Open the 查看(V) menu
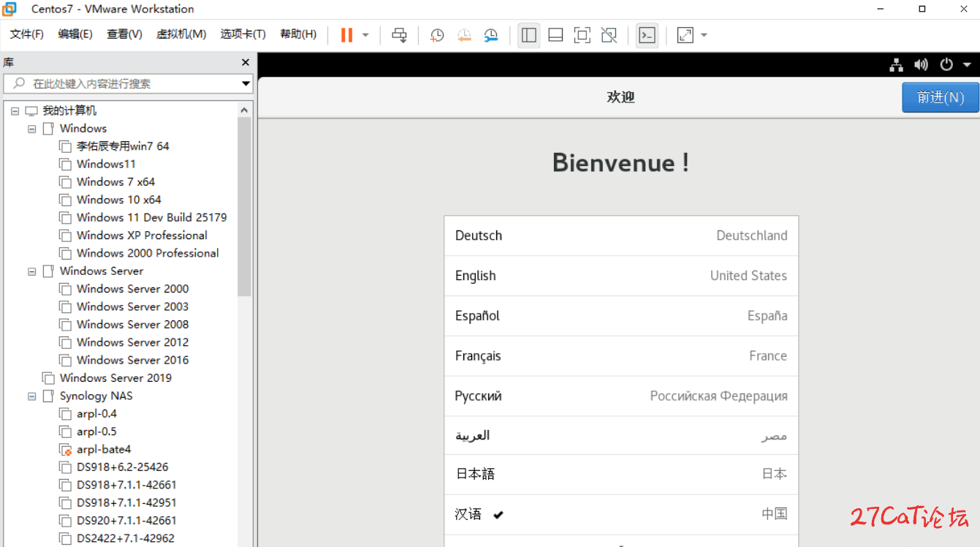Viewport: 980px width, 547px height. click(x=124, y=34)
